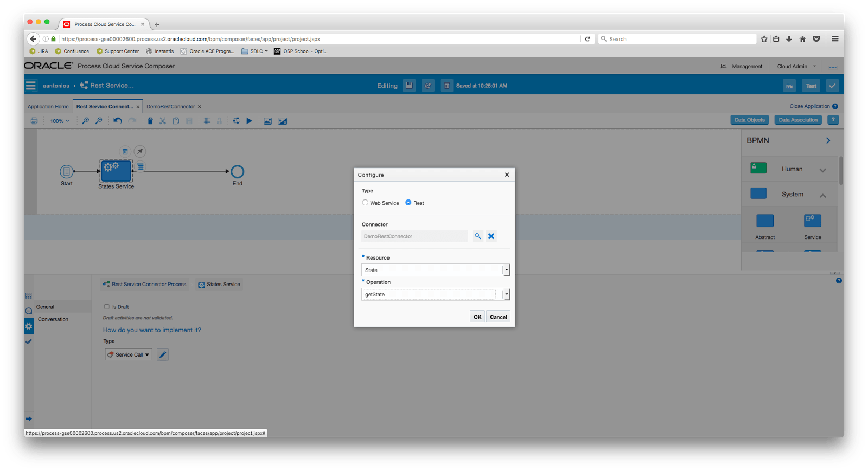Image resolution: width=868 pixels, height=471 pixels.
Task: Switch to the Rest Service Connect... tab
Action: (x=105, y=107)
